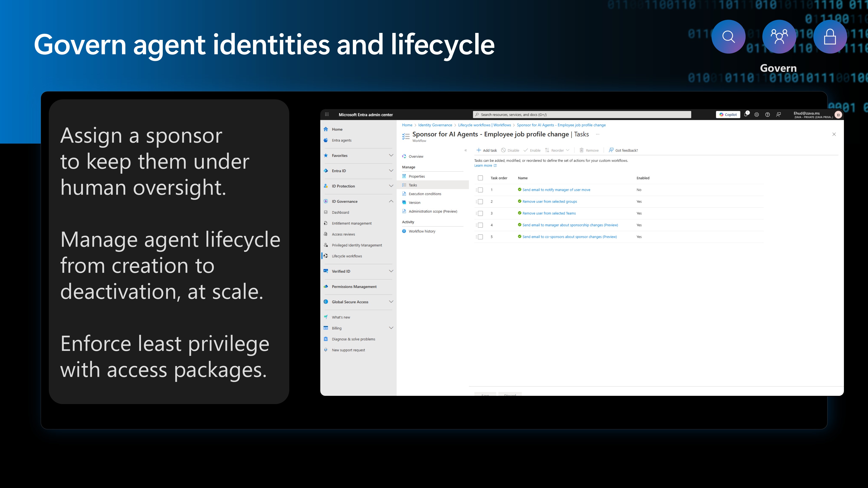The height and width of the screenshot is (488, 868).
Task: Check the box for task order 1
Action: click(480, 190)
